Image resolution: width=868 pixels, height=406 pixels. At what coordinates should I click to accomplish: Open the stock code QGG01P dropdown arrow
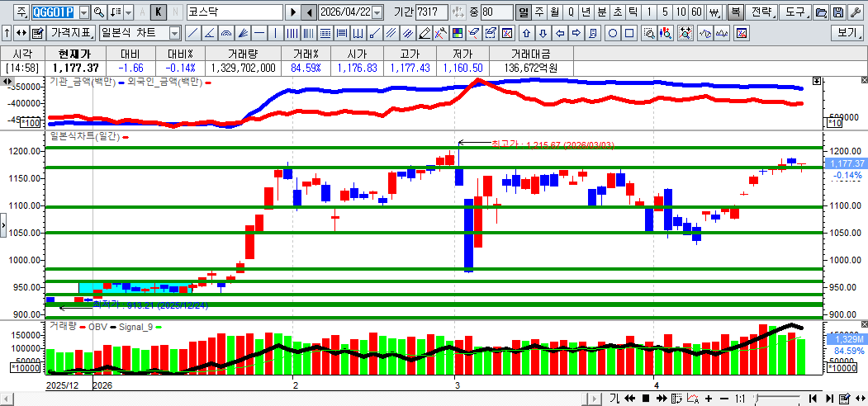coord(83,12)
